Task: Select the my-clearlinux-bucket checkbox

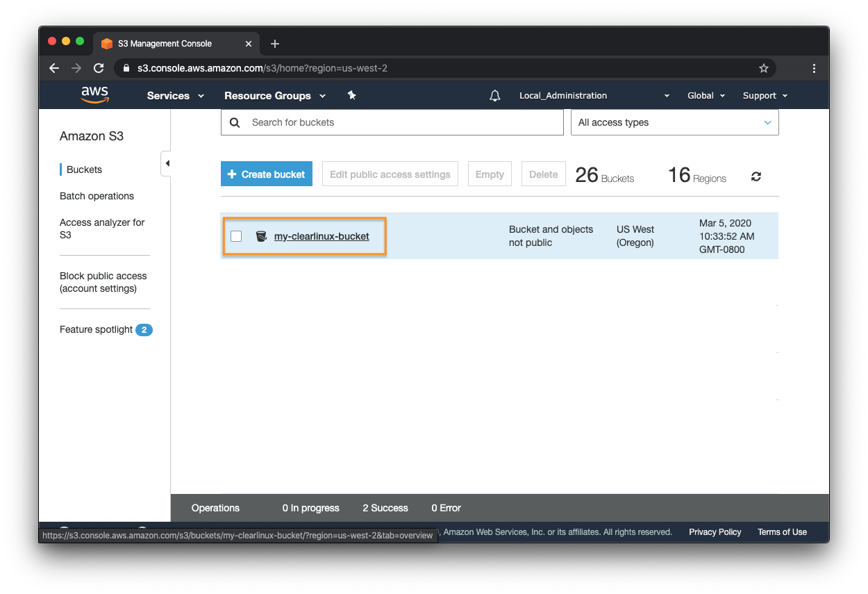Action: (x=236, y=236)
